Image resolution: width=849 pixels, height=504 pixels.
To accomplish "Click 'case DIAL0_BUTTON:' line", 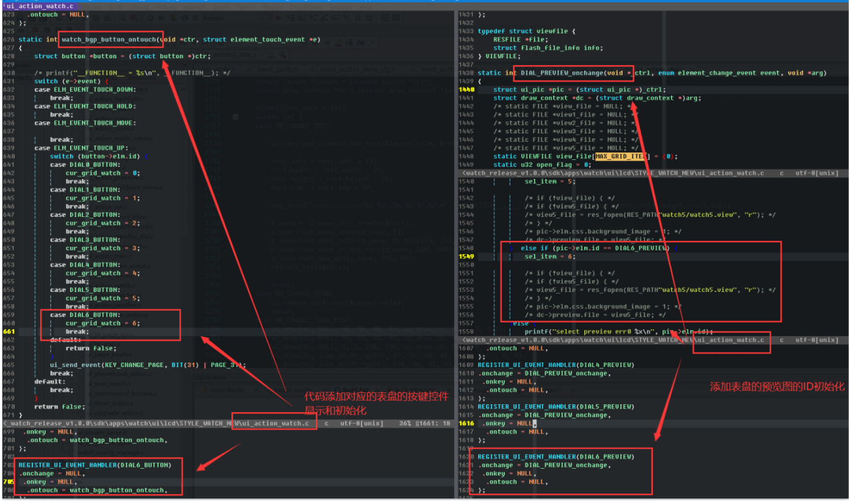I will (85, 165).
